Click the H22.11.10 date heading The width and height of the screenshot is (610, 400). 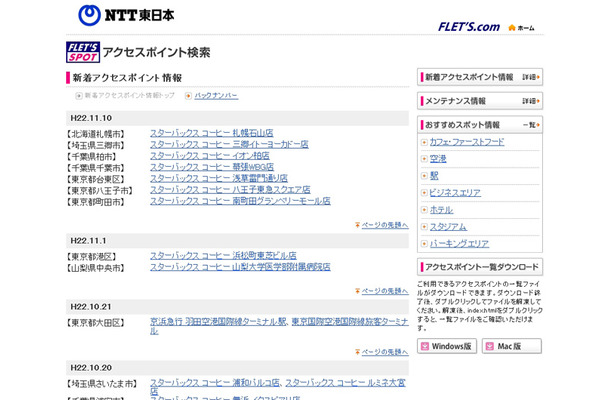91,118
